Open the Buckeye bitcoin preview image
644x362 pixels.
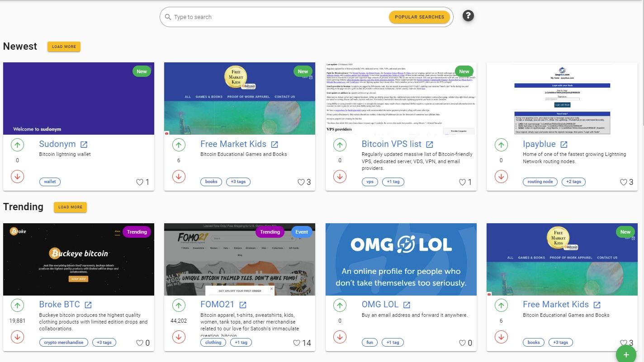pyautogui.click(x=79, y=259)
